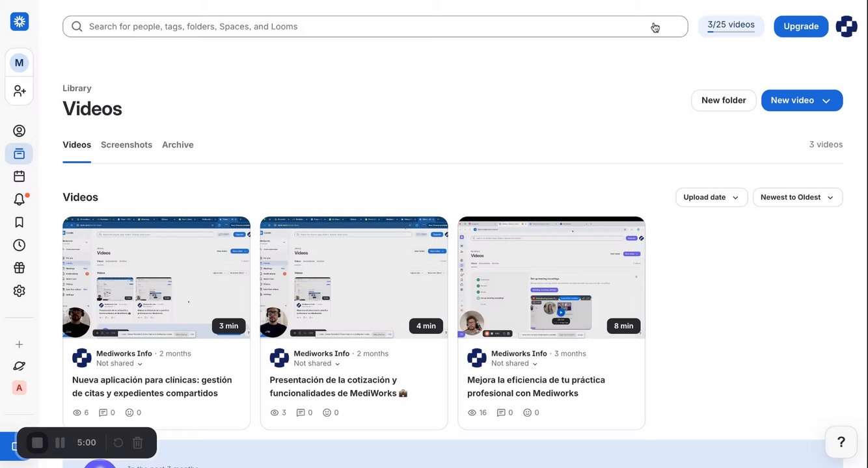The height and width of the screenshot is (468, 868).
Task: Click the search magnifier icon
Action: [77, 27]
